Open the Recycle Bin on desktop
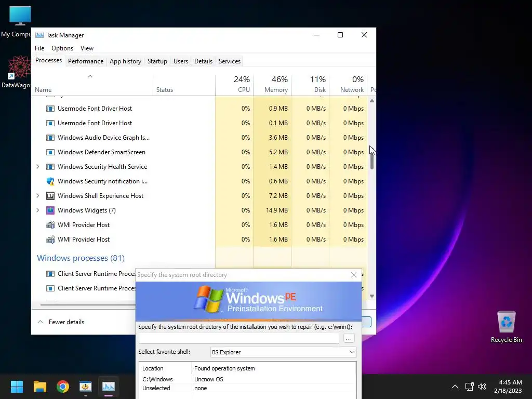The height and width of the screenshot is (399, 532). (x=506, y=326)
